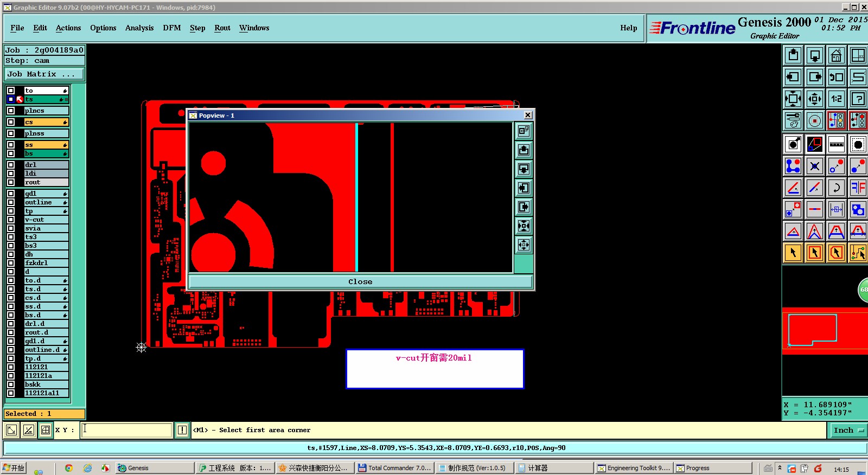The width and height of the screenshot is (868, 475).
Task: Click the board overview thumbnail panel
Action: 825,331
